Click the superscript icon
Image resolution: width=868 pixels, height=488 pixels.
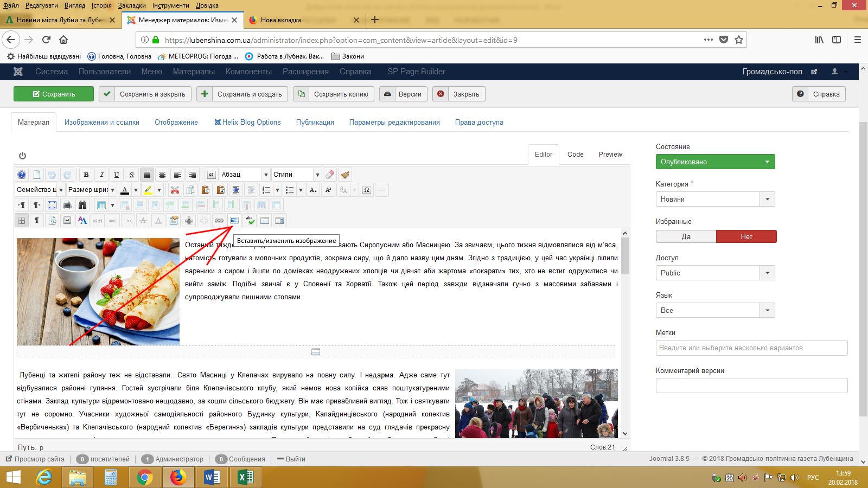[x=328, y=190]
